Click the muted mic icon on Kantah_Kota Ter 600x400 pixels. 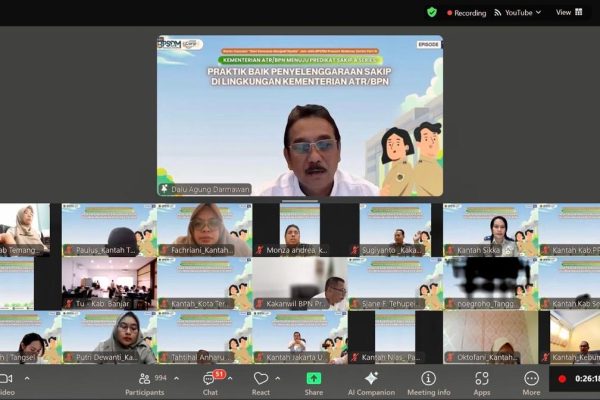click(x=165, y=304)
